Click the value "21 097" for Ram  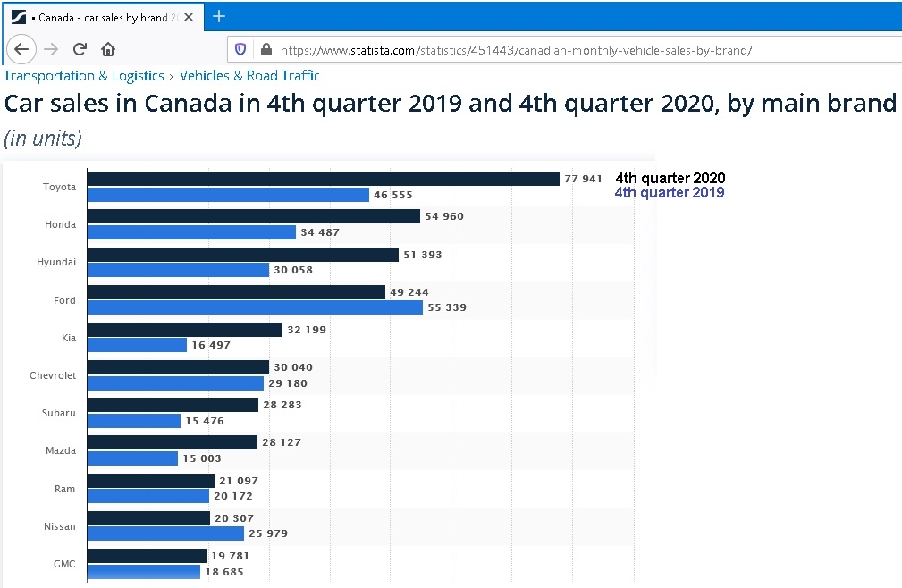pos(239,481)
